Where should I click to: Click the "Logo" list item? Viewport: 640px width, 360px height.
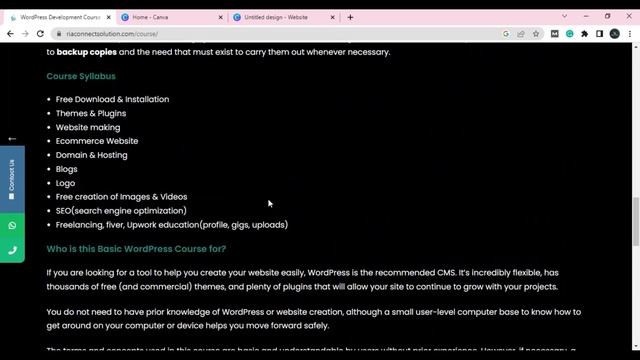click(65, 183)
